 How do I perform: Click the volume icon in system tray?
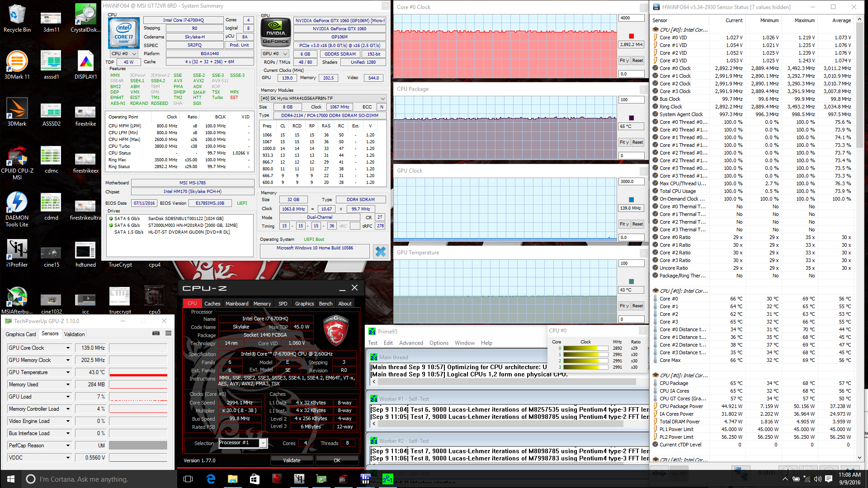[818, 479]
